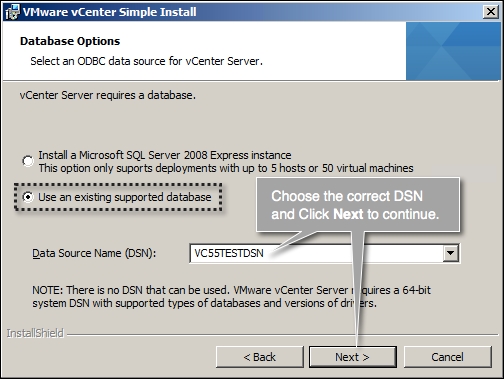The height and width of the screenshot is (379, 504).
Task: Click the '5 hosts or 50 virtual machines' text
Action: tap(342, 168)
